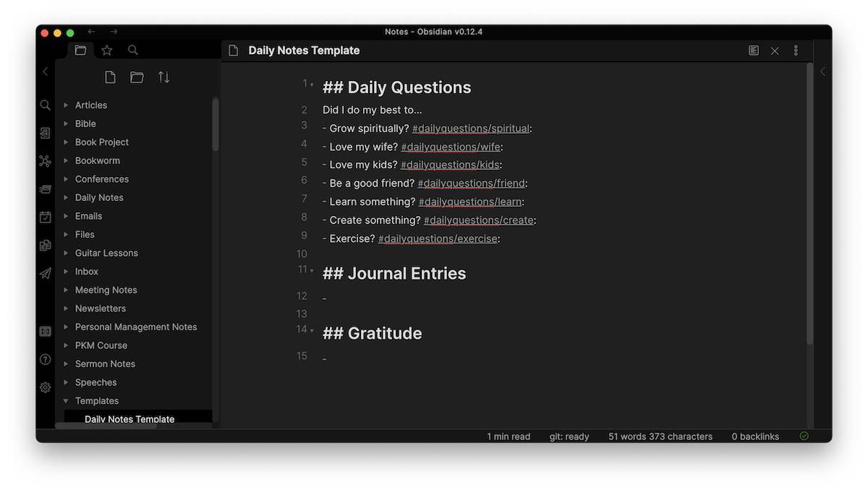868x490 pixels.
Task: Open the graph view from the ribbon
Action: pos(46,161)
